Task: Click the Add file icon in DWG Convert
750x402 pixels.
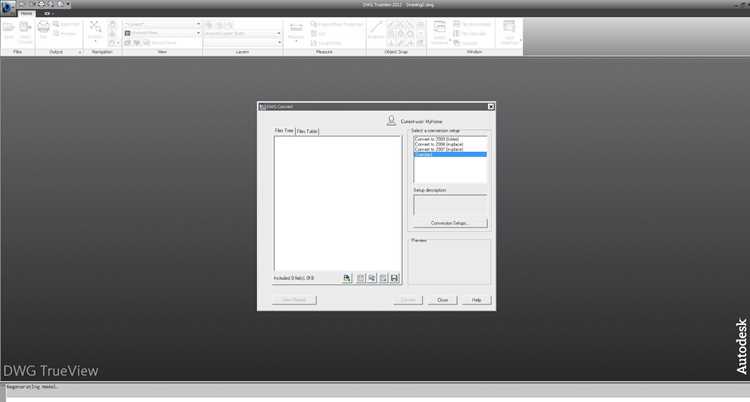Action: point(347,278)
